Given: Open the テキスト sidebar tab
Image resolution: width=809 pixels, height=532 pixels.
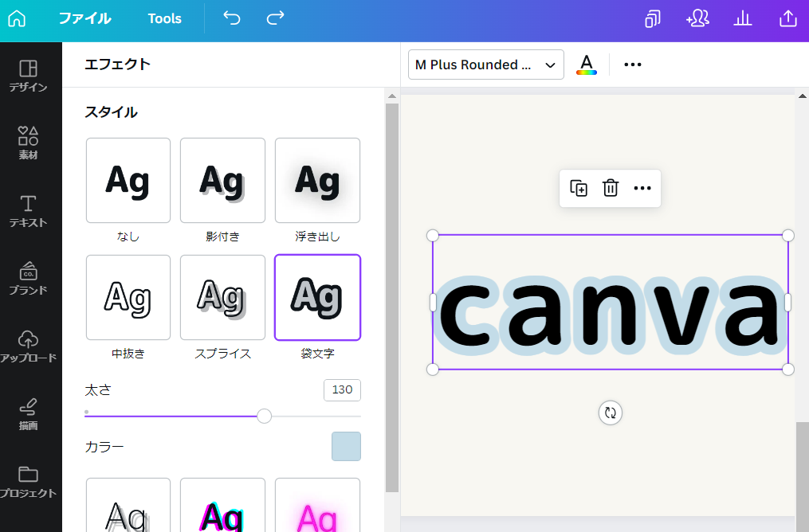Looking at the screenshot, I should point(29,211).
